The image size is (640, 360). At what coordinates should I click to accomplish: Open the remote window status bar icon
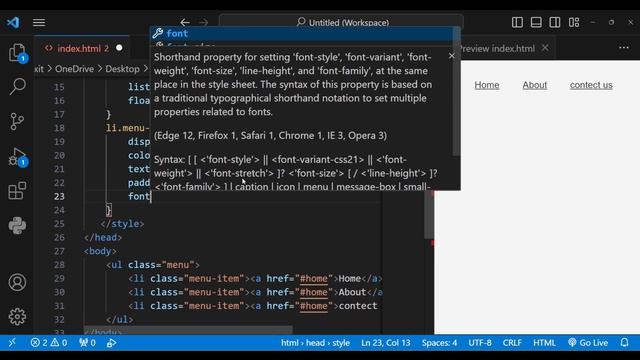click(x=12, y=342)
